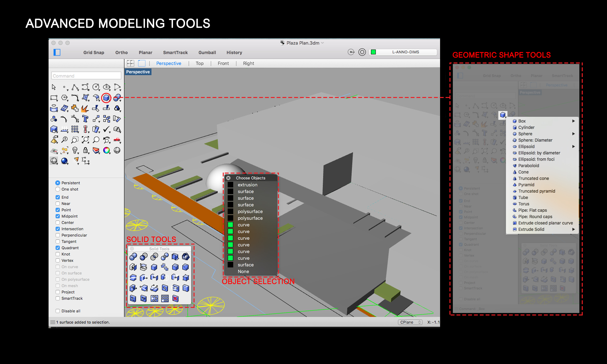Select the One shot radio button
Viewport: 607px width, 364px height.
58,189
